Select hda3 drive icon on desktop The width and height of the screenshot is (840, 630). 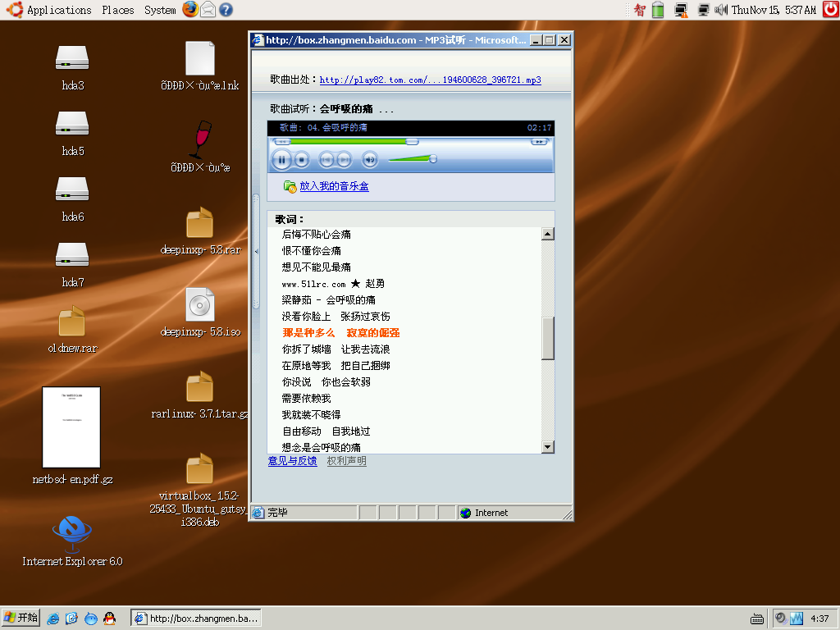[x=72, y=58]
